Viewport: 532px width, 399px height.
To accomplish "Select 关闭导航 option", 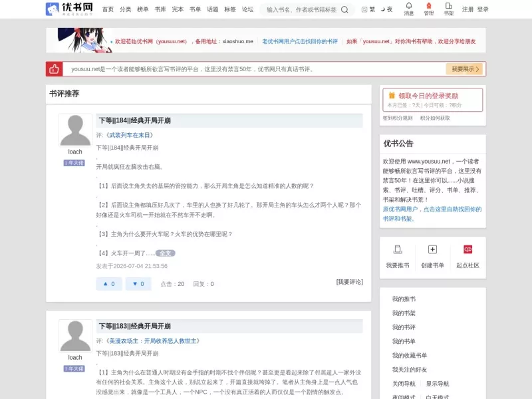I will (x=404, y=384).
